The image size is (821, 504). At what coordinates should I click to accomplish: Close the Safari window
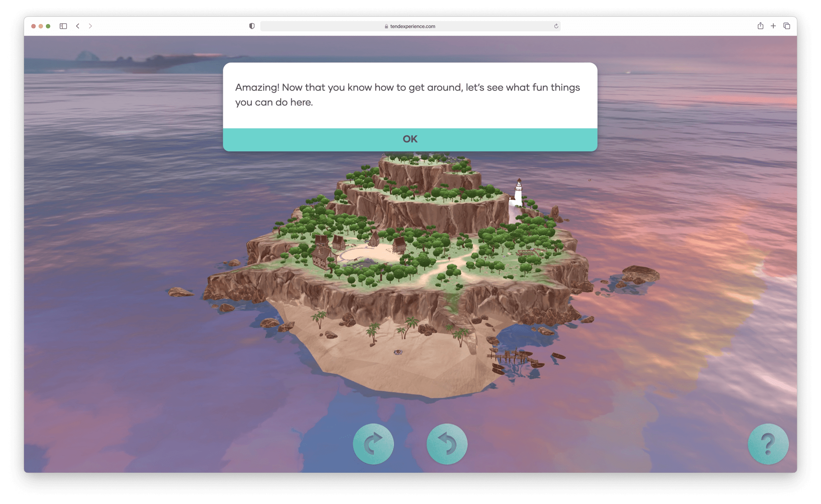coord(33,26)
